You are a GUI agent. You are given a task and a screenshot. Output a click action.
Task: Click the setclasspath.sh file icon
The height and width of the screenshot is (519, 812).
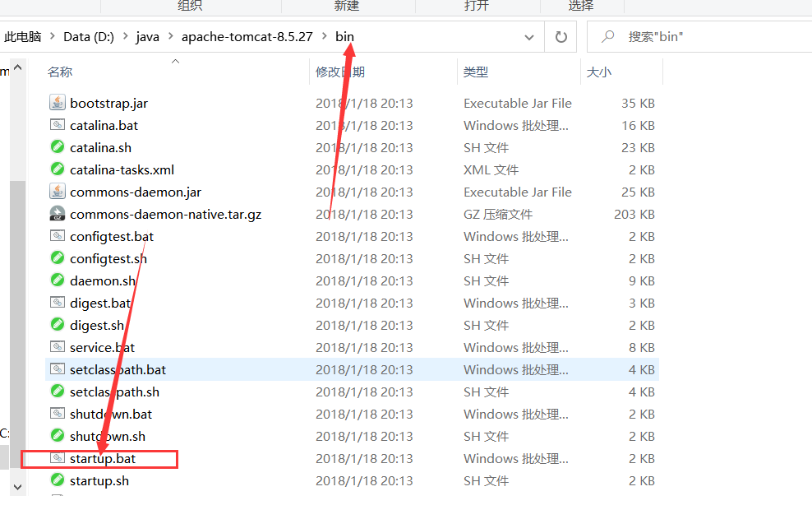[58, 392]
